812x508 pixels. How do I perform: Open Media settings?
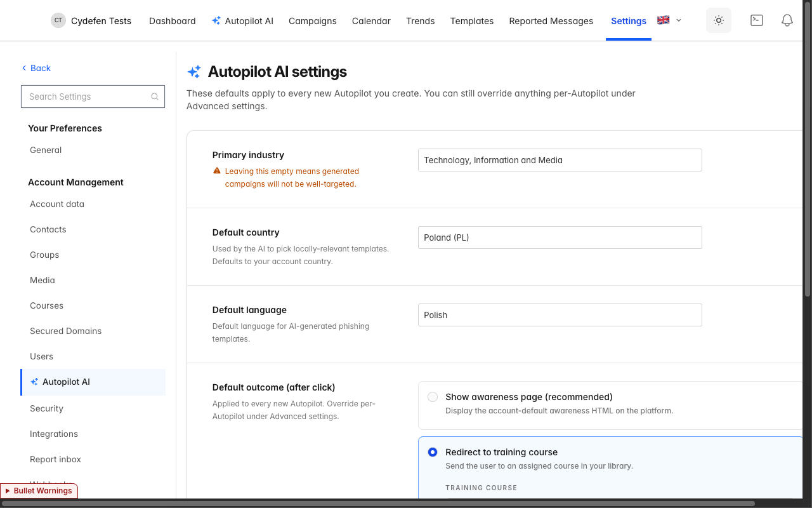click(x=43, y=280)
